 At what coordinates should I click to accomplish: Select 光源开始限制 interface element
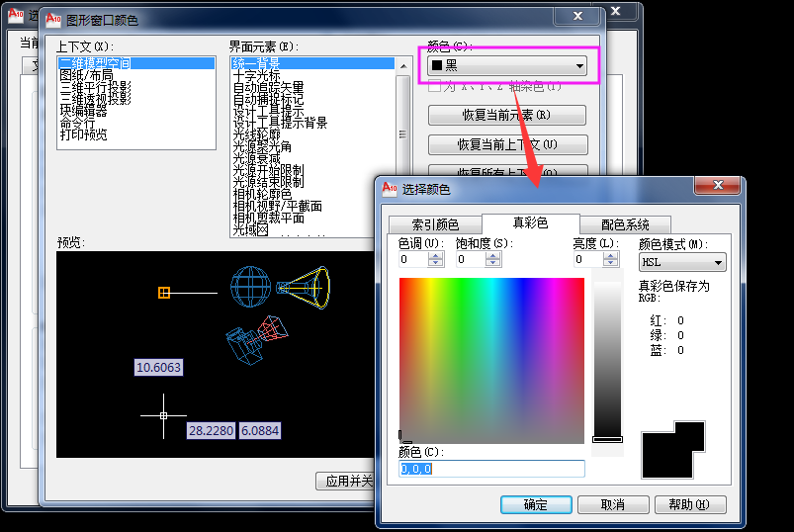pos(268,171)
